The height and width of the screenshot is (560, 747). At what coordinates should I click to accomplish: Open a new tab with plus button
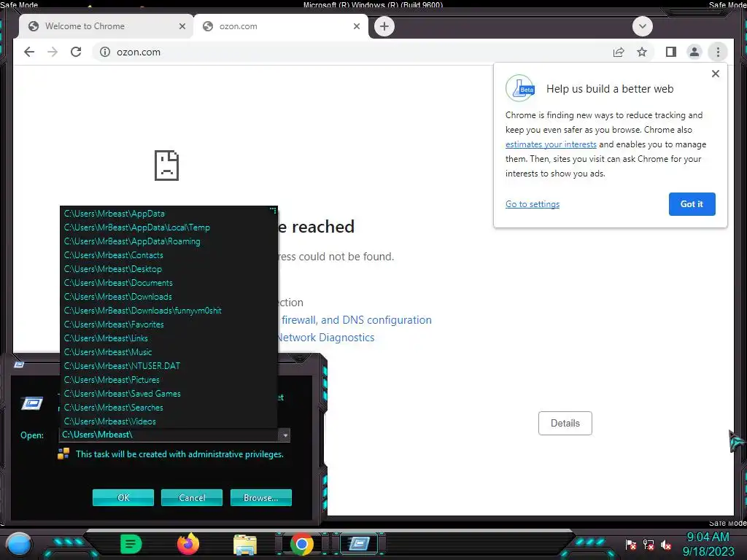384,26
